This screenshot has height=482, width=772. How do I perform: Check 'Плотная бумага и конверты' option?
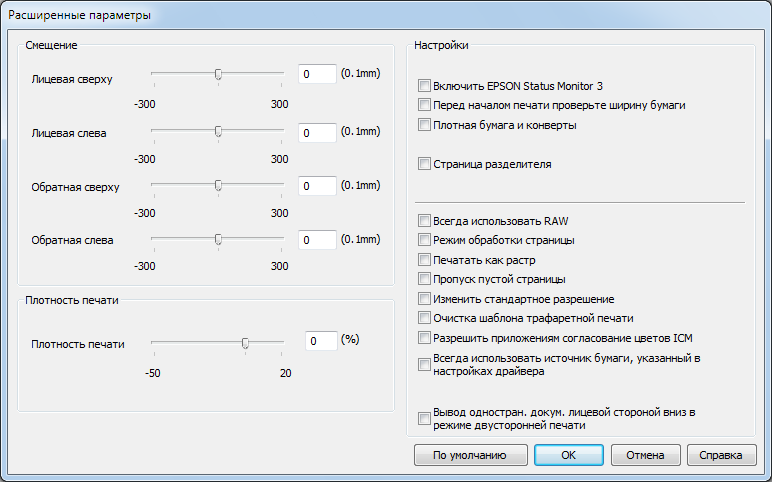tap(425, 125)
